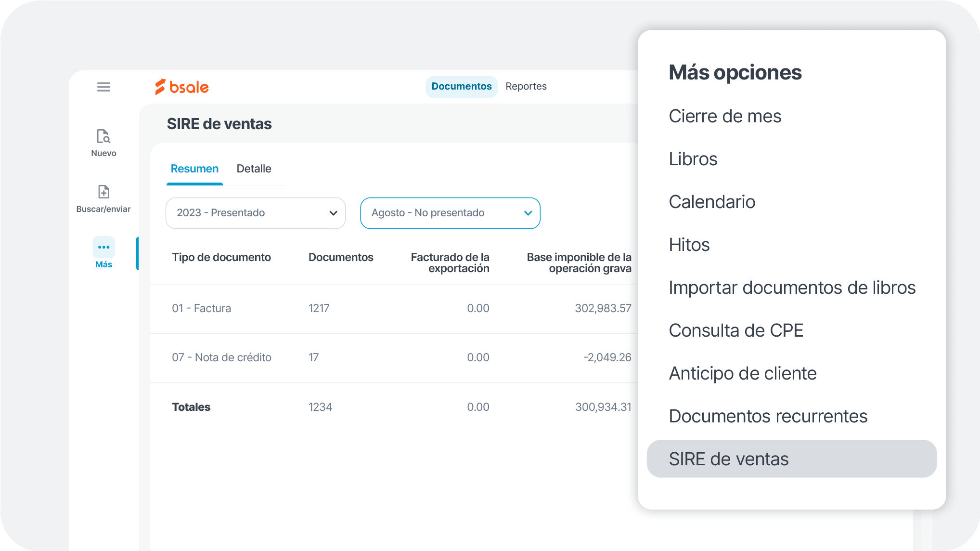980x551 pixels.
Task: Open the Documentos section in the top bar
Action: point(461,86)
